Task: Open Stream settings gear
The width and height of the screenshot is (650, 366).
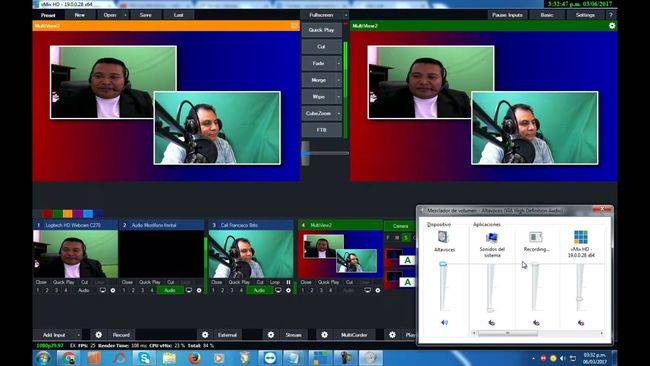Action: pyautogui.click(x=271, y=334)
